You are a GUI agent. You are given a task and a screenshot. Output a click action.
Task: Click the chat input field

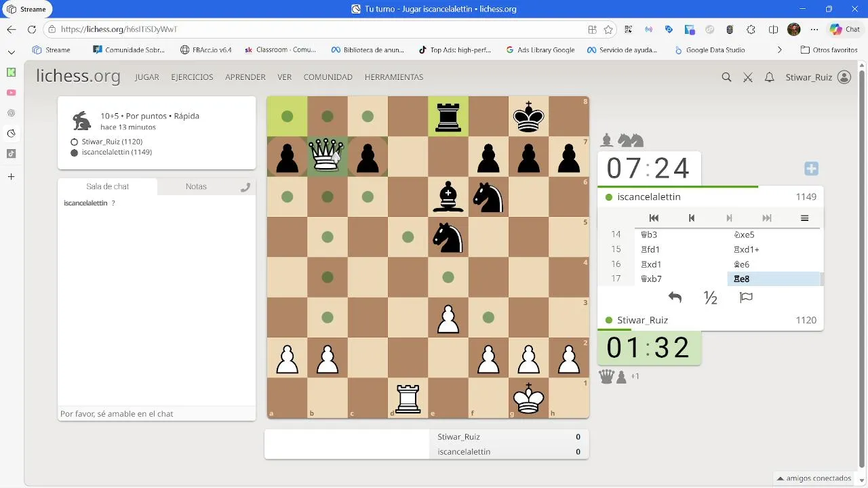pyautogui.click(x=157, y=413)
